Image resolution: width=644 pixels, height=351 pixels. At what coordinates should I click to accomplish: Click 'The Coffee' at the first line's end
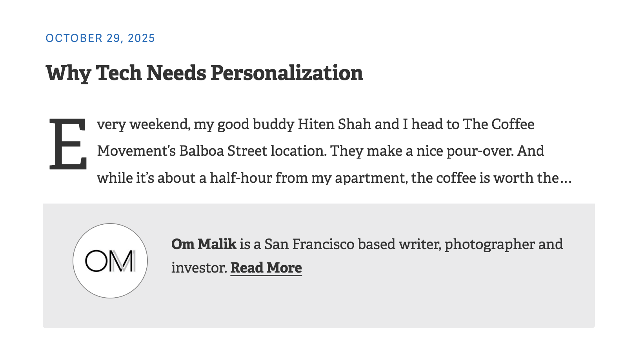point(498,124)
